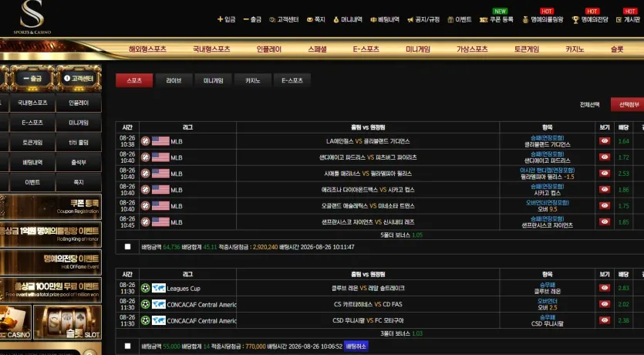Open 토큰게임 in the left sidebar

pos(32,143)
